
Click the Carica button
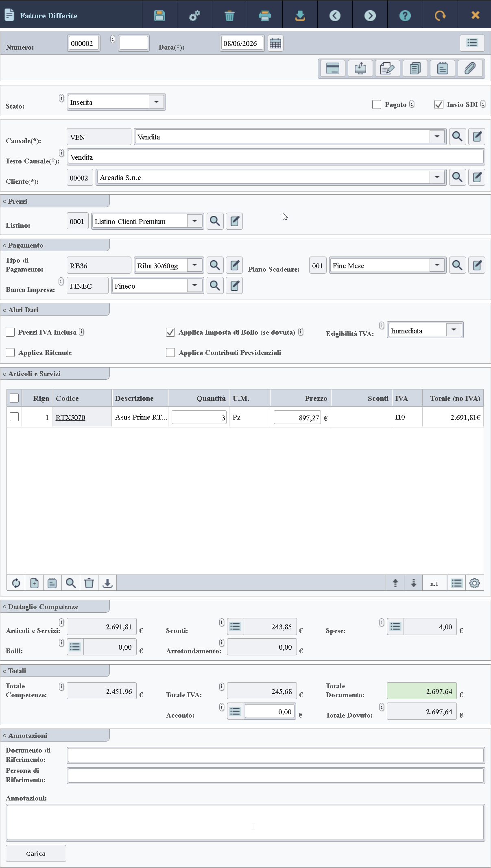(36, 853)
